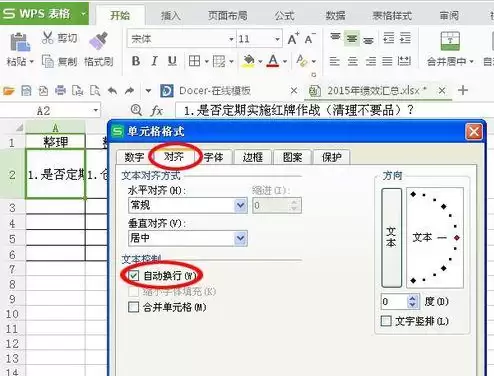
Task: Increase font size with large A
Action: click(293, 39)
